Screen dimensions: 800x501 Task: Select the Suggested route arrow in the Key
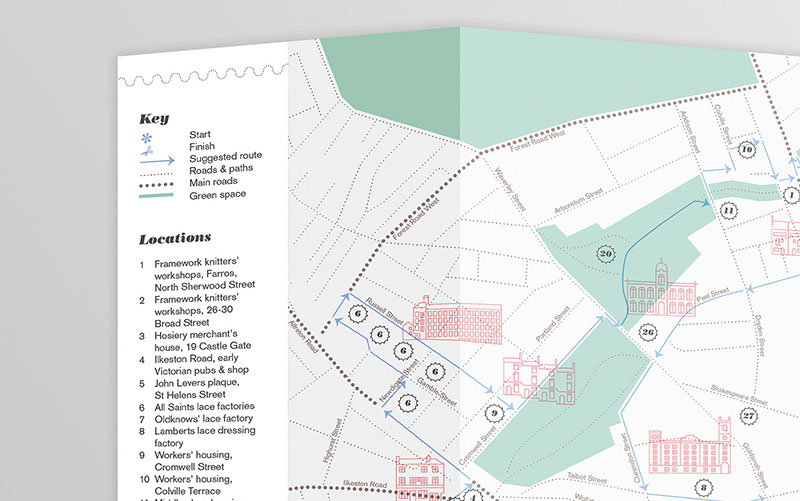point(157,159)
